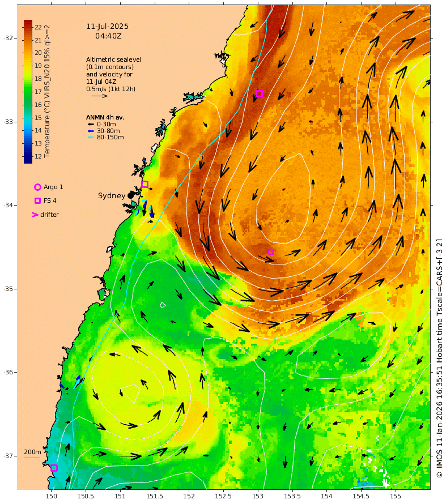Image resolution: width=442 pixels, height=504 pixels.
Task: Click the magenta square marker near longitude 153
Action: coord(260,94)
